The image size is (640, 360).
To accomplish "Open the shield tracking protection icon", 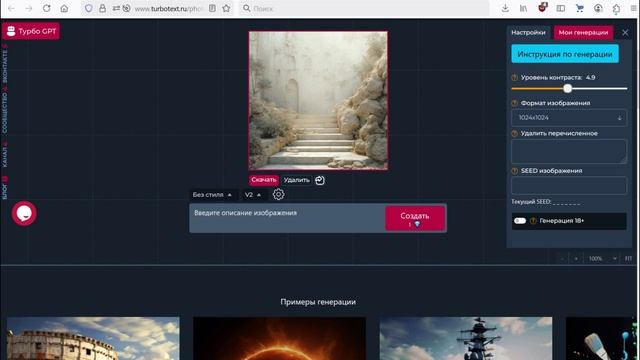I will 89,8.
